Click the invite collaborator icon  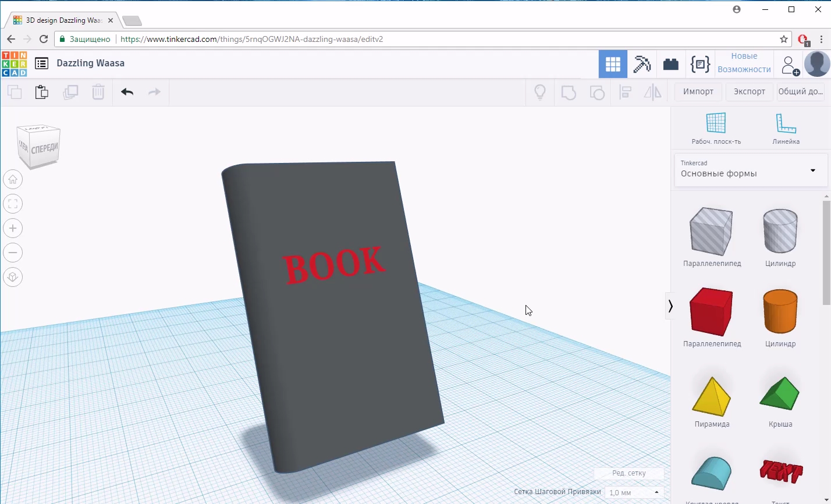point(789,65)
